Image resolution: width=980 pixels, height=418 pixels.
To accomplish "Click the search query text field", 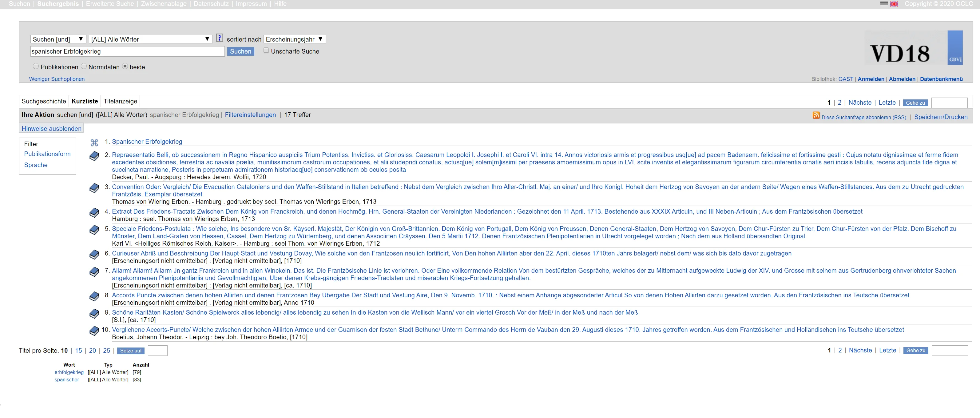I will pyautogui.click(x=127, y=51).
